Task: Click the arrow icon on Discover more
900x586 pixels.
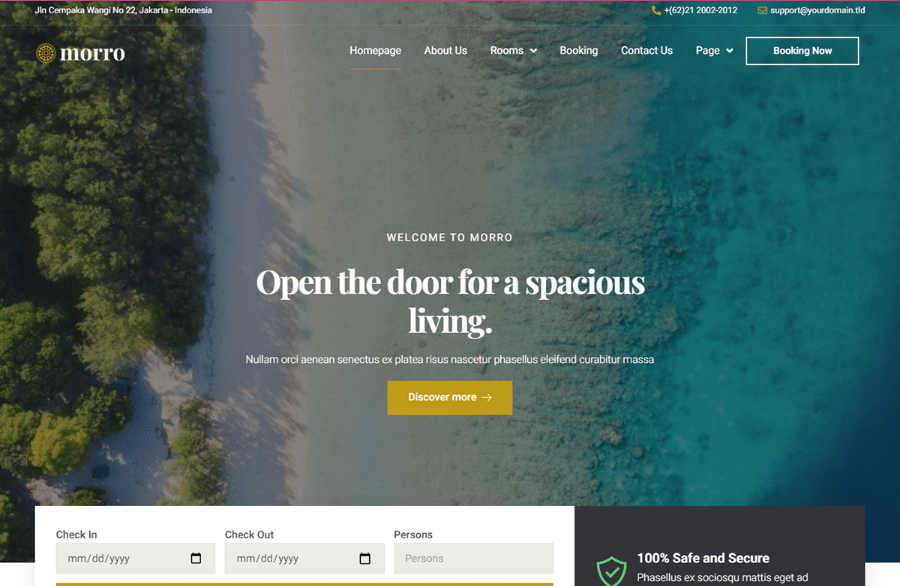Action: (x=487, y=397)
